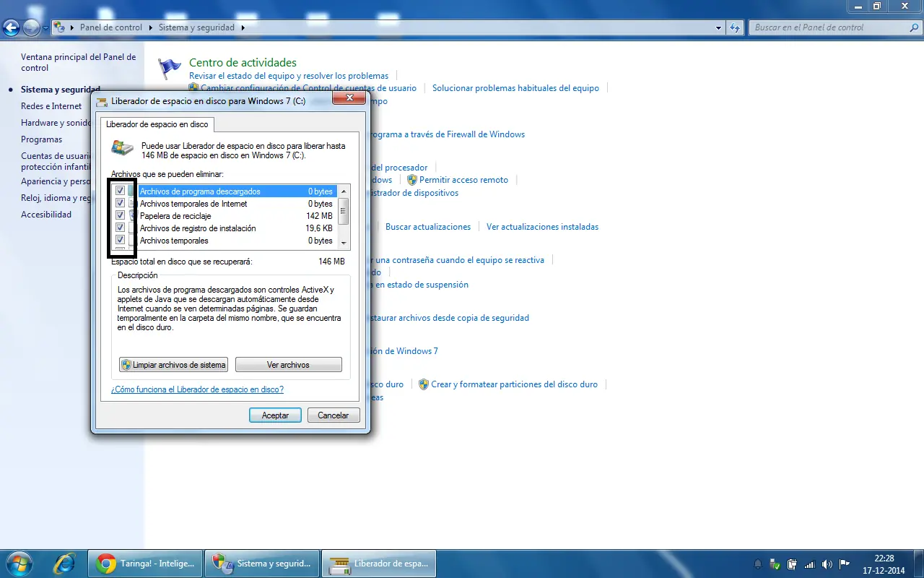Open the recent pages dropdown next to Forward

46,28
